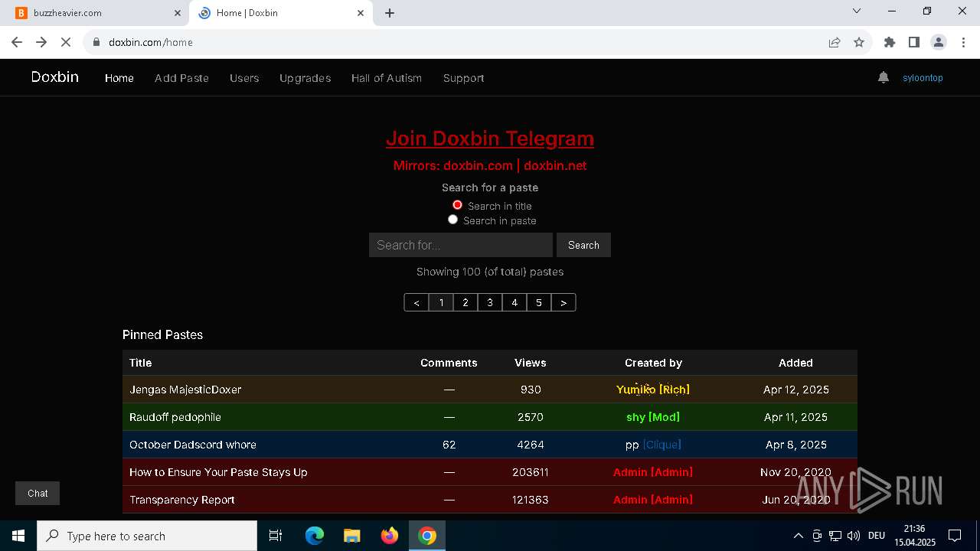Click the Search button
This screenshot has height=551, width=980.
coord(583,245)
